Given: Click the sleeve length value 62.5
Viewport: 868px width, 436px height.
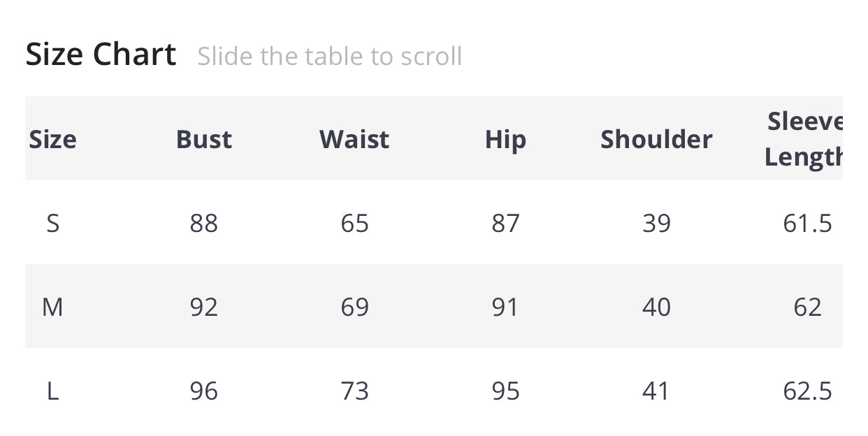Looking at the screenshot, I should pyautogui.click(x=807, y=391).
